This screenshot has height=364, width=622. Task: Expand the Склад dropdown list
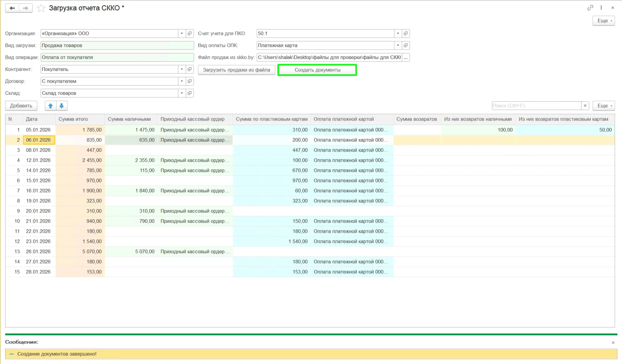182,93
